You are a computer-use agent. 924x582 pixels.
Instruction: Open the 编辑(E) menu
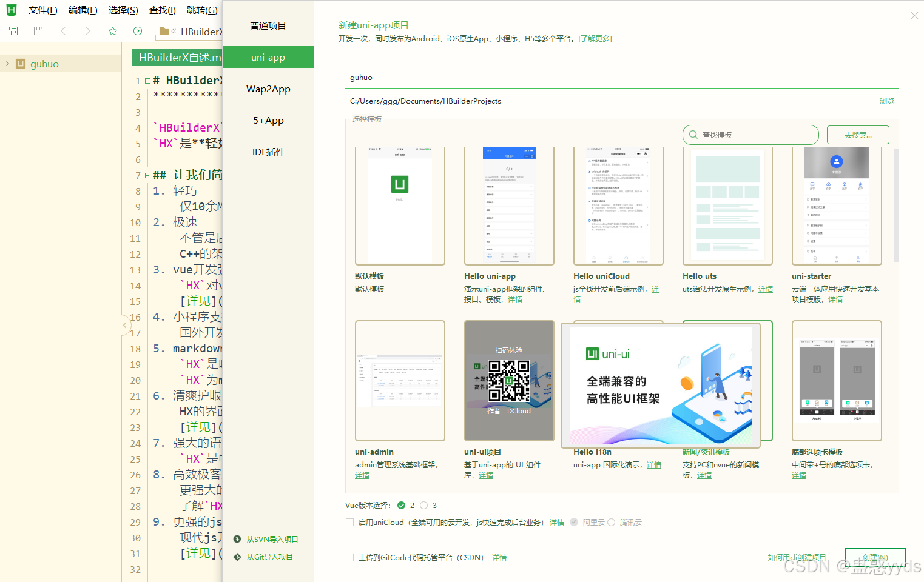click(x=83, y=10)
